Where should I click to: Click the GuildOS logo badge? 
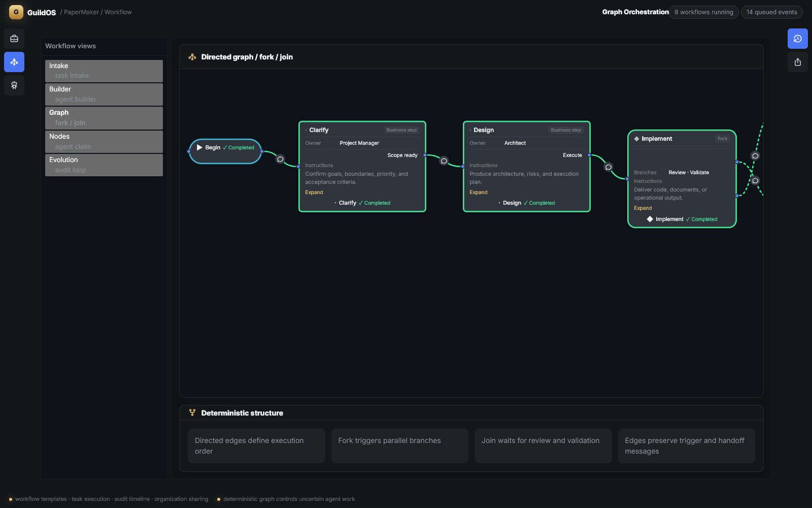16,12
